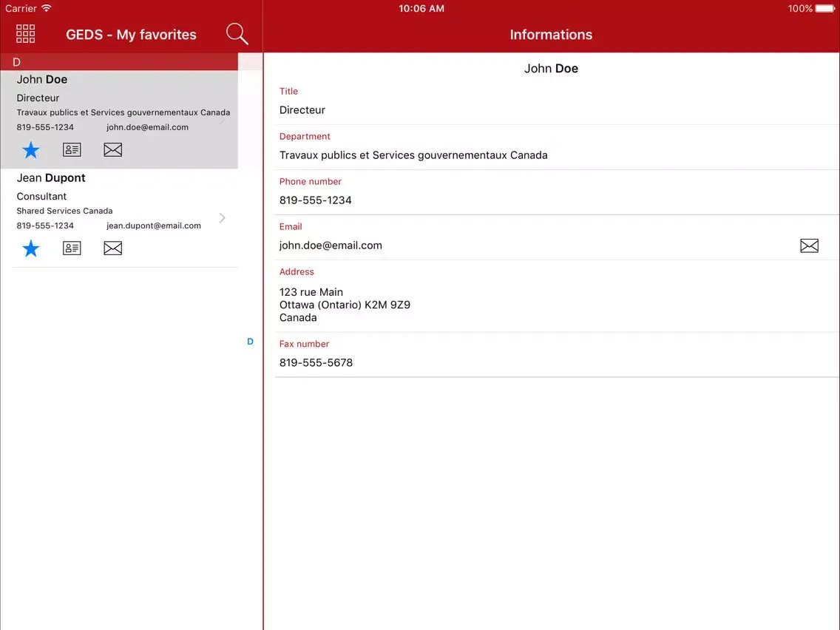
Task: Tap the 10:06 AM clock in status bar
Action: click(421, 9)
